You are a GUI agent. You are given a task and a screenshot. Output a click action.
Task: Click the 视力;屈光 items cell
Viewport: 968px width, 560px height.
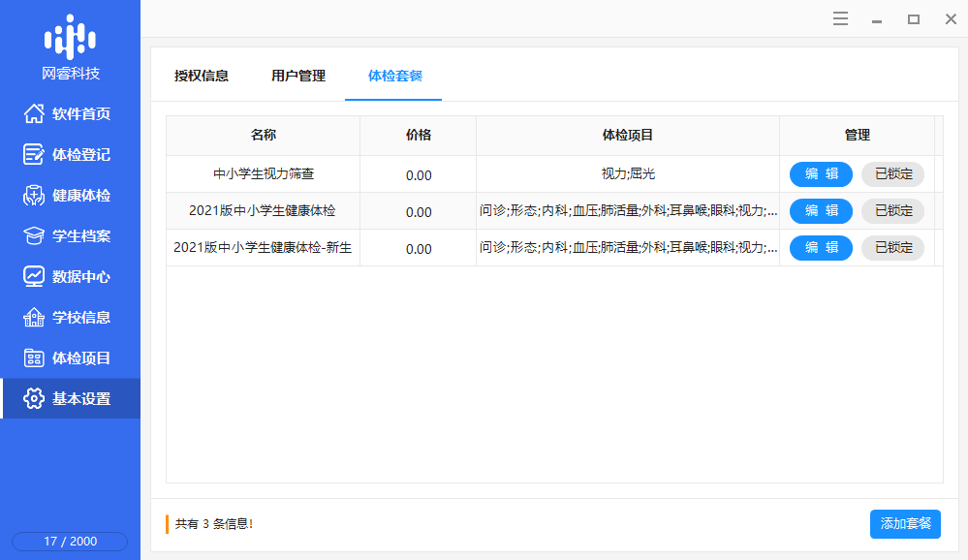(x=628, y=174)
